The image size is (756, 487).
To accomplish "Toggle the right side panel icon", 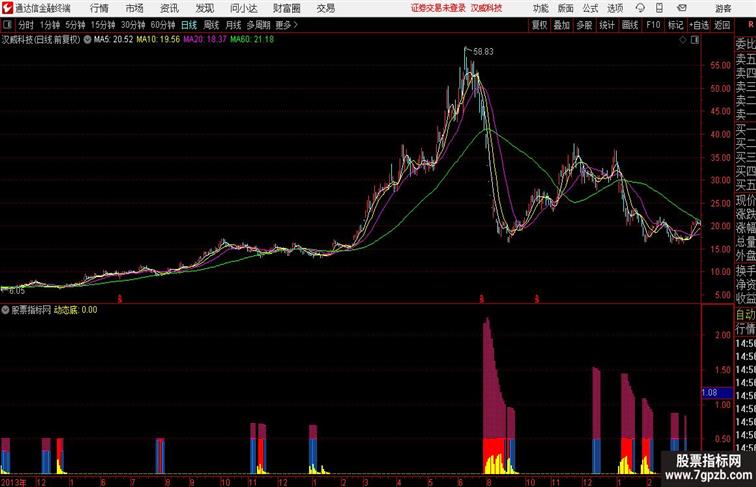I will click(x=695, y=40).
